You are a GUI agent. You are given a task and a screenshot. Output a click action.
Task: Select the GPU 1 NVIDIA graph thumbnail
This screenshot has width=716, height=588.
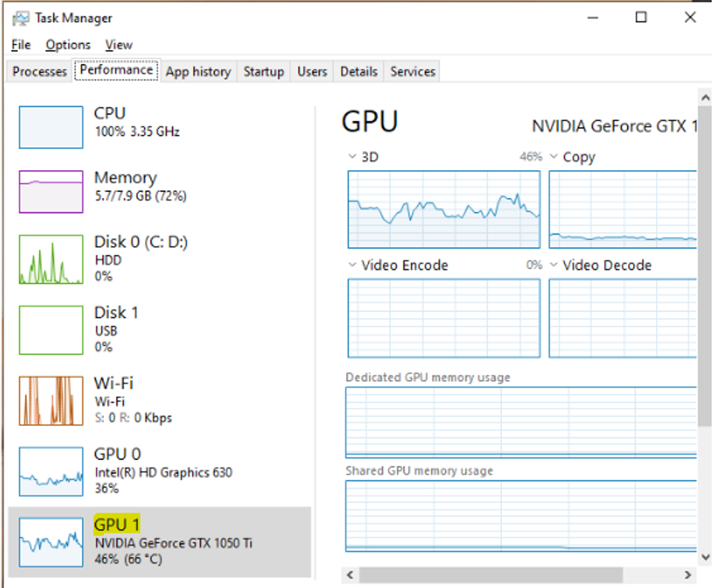click(51, 543)
